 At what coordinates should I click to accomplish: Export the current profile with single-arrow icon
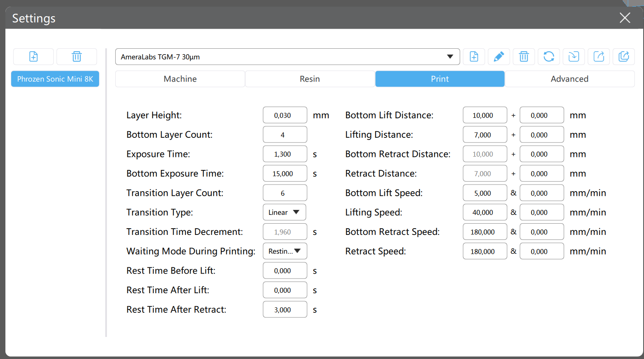(599, 57)
